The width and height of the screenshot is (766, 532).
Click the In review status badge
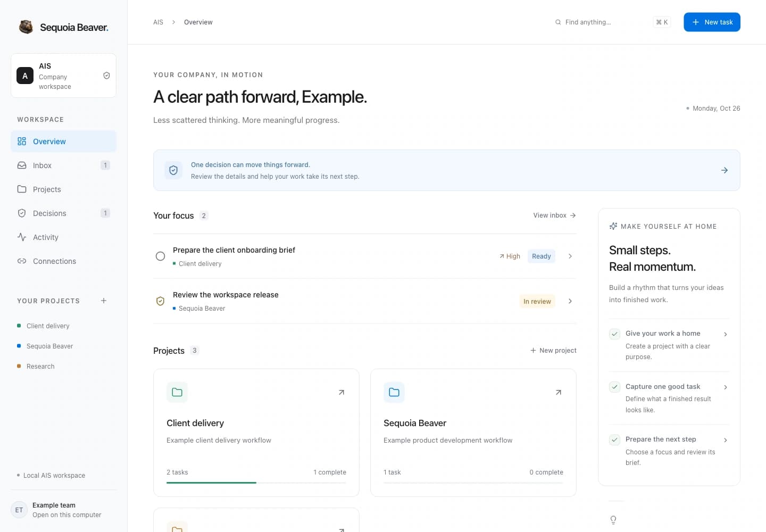click(537, 301)
